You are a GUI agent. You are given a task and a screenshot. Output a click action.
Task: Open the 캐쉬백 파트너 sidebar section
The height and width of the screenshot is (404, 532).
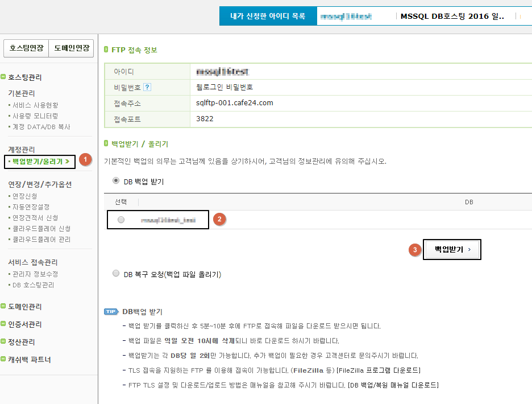(x=29, y=360)
